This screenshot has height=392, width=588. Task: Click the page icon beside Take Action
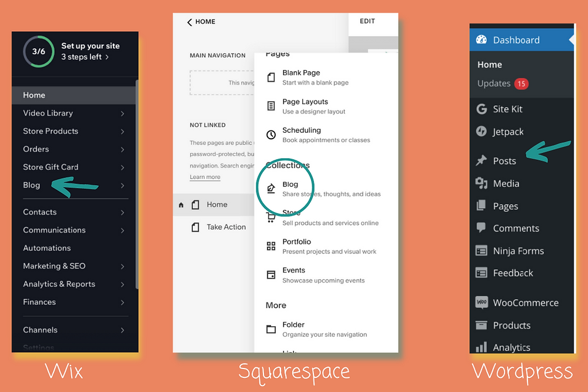point(195,227)
